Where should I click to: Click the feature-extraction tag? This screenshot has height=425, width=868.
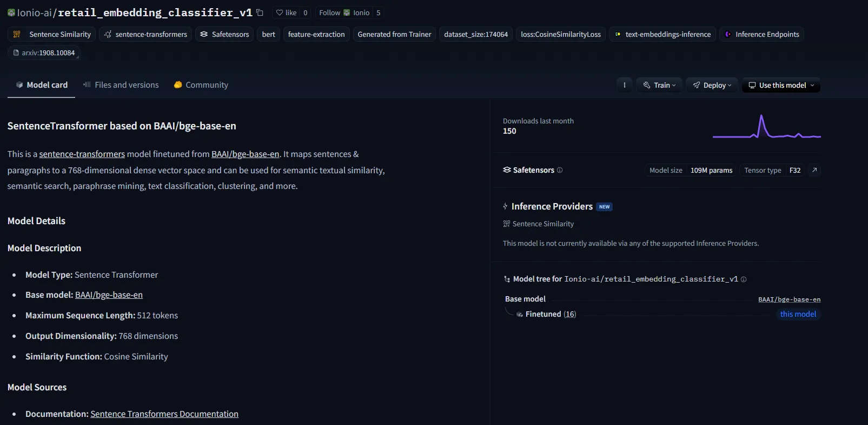[316, 34]
